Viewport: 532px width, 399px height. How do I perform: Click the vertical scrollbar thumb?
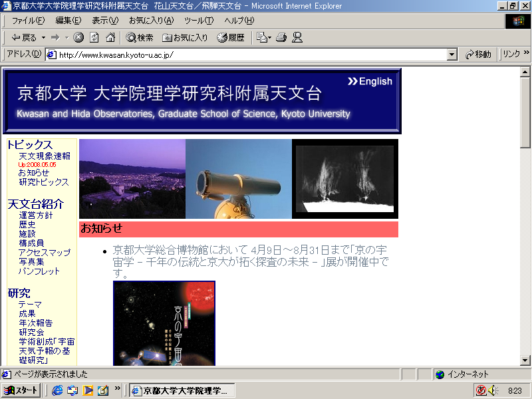point(525,112)
